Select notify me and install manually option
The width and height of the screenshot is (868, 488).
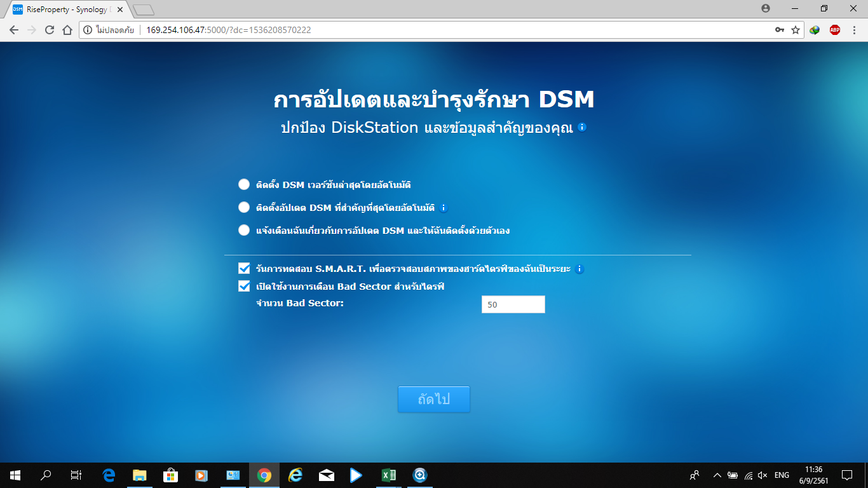point(244,230)
